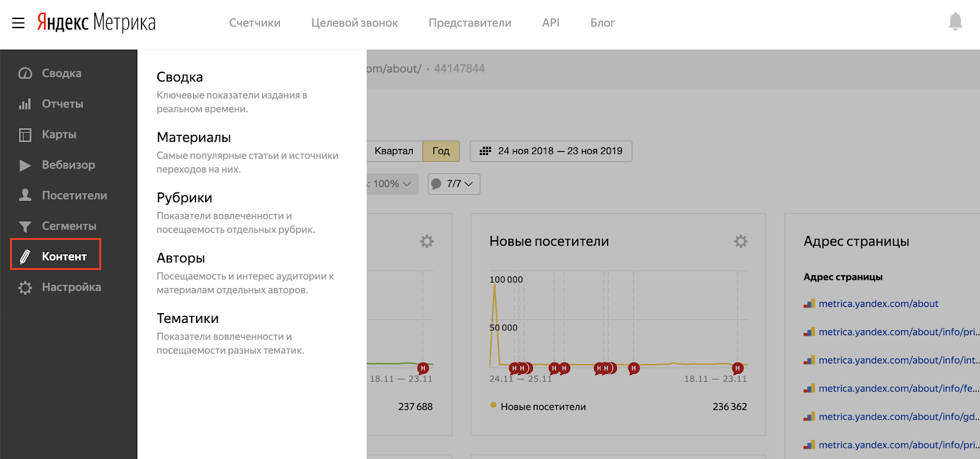Select Вебвизор in the sidebar
Image resolution: width=980 pixels, height=459 pixels.
[69, 165]
